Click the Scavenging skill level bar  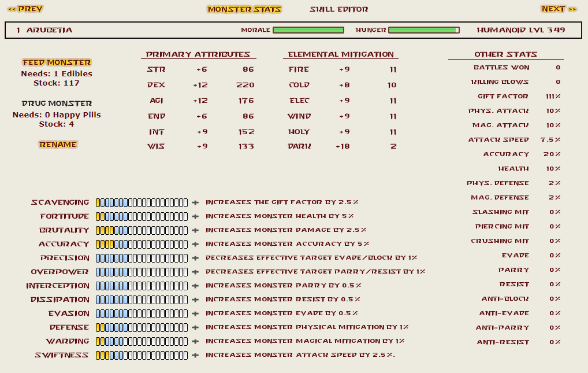142,202
